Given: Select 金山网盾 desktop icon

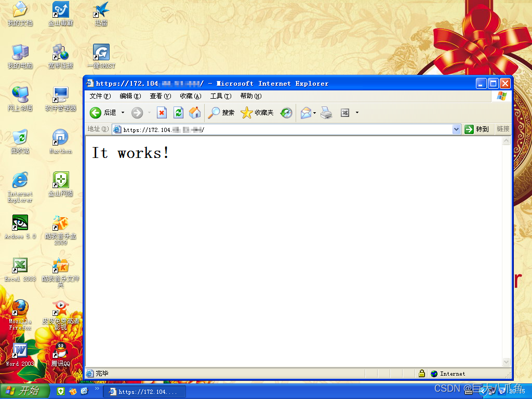Looking at the screenshot, I should [61, 184].
